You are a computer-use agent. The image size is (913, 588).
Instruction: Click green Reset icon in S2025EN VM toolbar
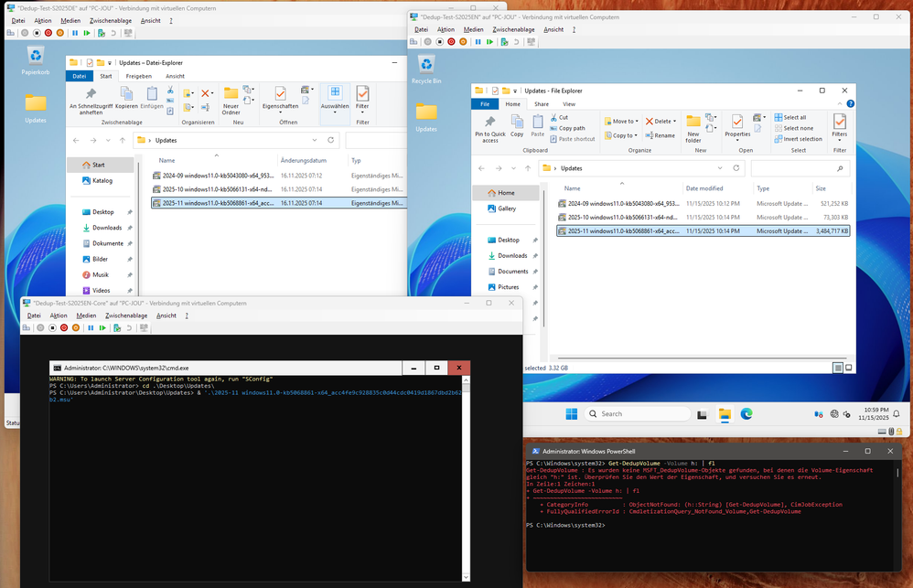pos(489,42)
